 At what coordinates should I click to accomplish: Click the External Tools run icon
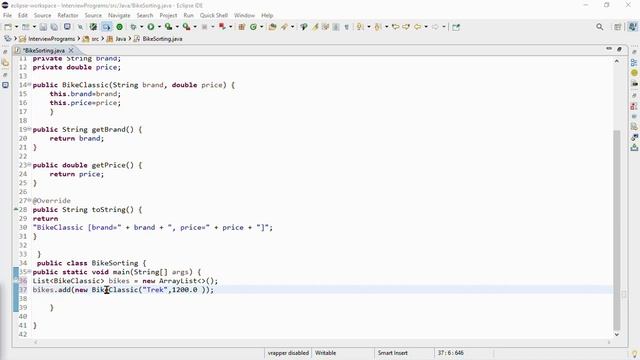(x=186, y=27)
